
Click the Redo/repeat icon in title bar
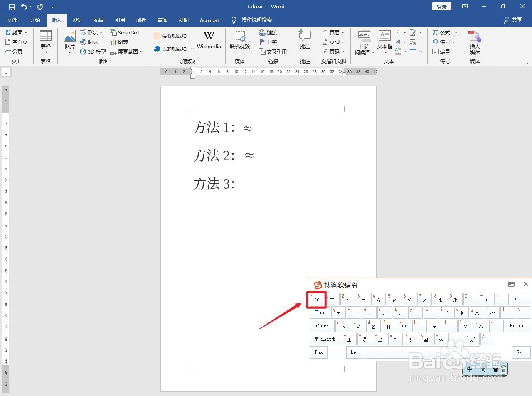[x=40, y=7]
